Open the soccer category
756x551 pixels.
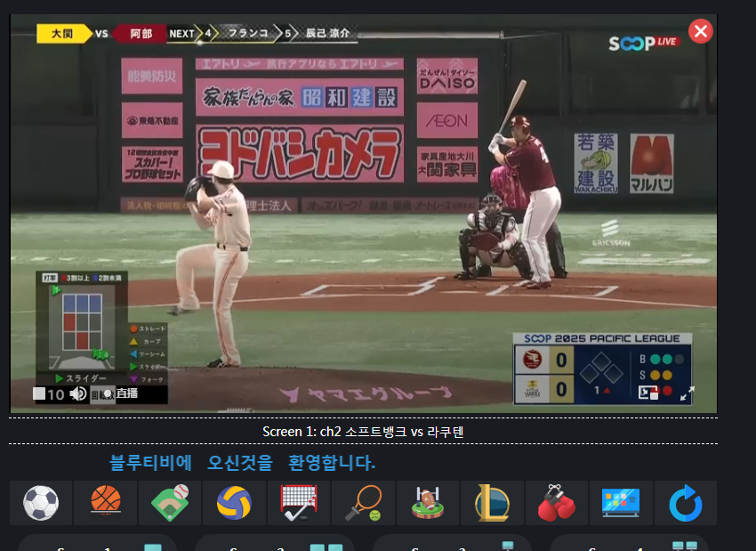(41, 503)
